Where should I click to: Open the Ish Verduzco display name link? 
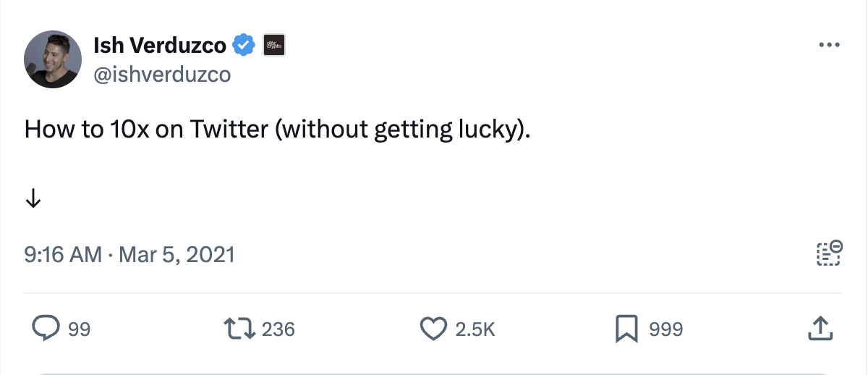pyautogui.click(x=160, y=46)
